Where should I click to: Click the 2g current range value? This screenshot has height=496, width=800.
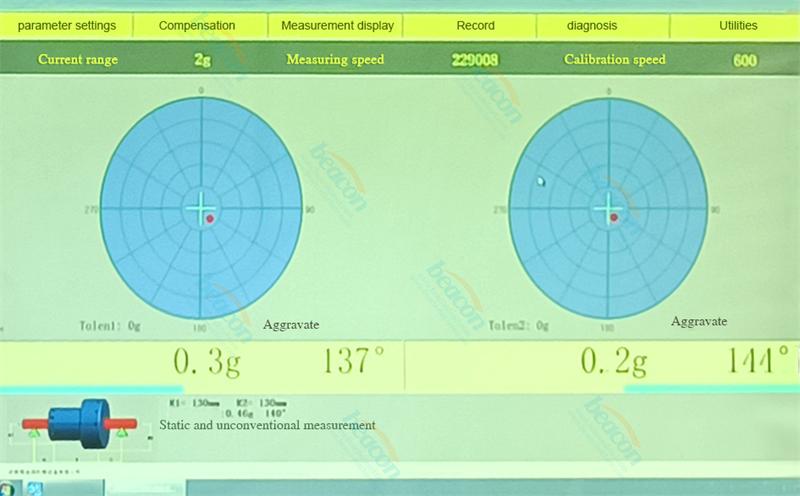pyautogui.click(x=203, y=60)
